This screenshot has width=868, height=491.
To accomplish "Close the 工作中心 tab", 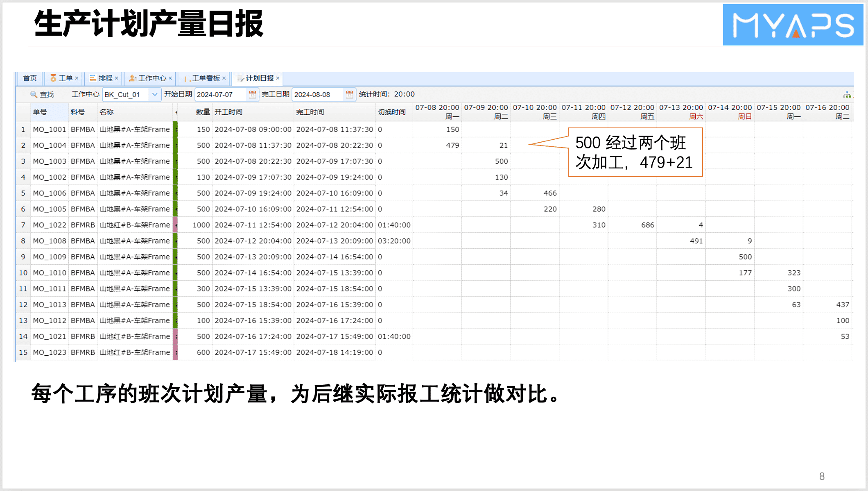I will [170, 78].
